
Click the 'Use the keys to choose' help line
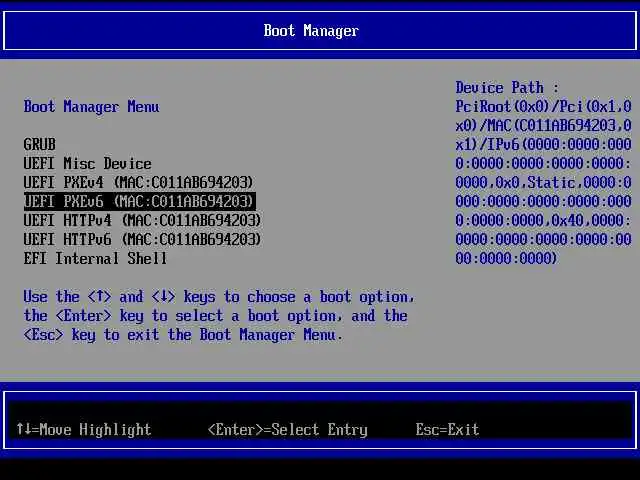(219, 297)
